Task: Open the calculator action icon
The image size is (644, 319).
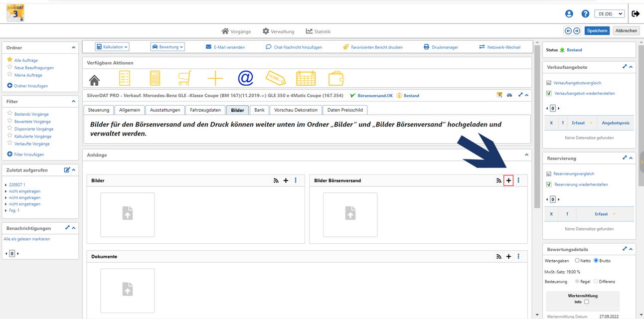Action: (x=155, y=78)
